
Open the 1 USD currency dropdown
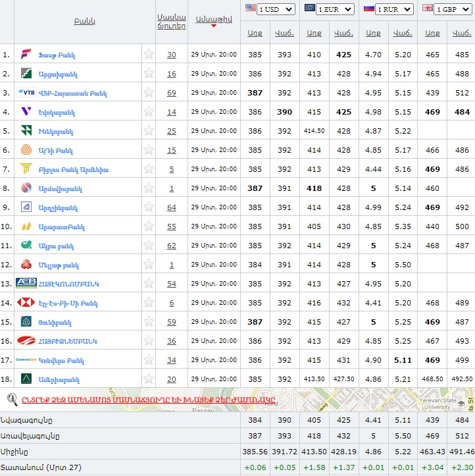pos(276,9)
